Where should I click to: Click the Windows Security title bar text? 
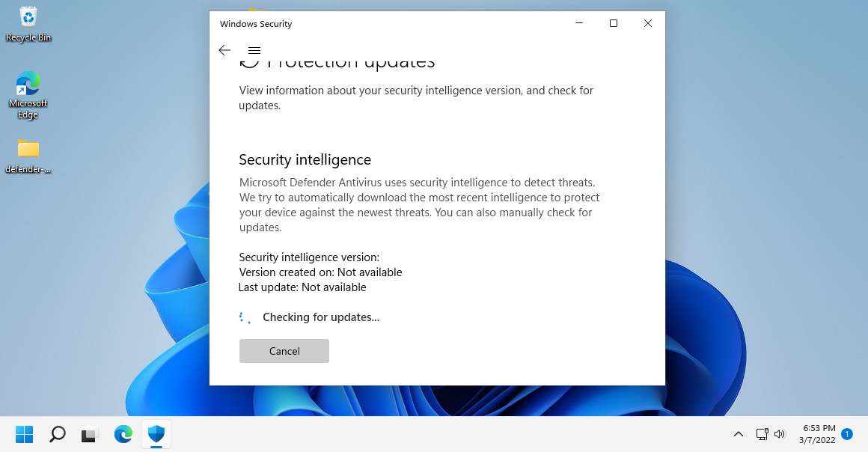point(256,24)
